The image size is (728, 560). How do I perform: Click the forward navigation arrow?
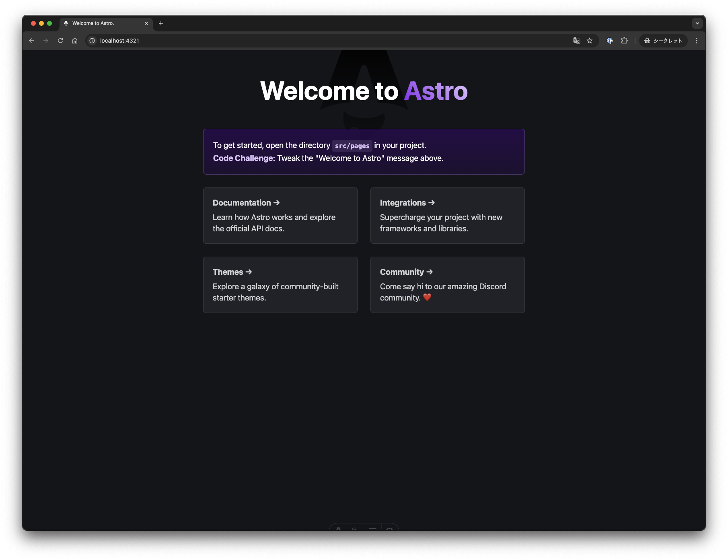(x=46, y=41)
